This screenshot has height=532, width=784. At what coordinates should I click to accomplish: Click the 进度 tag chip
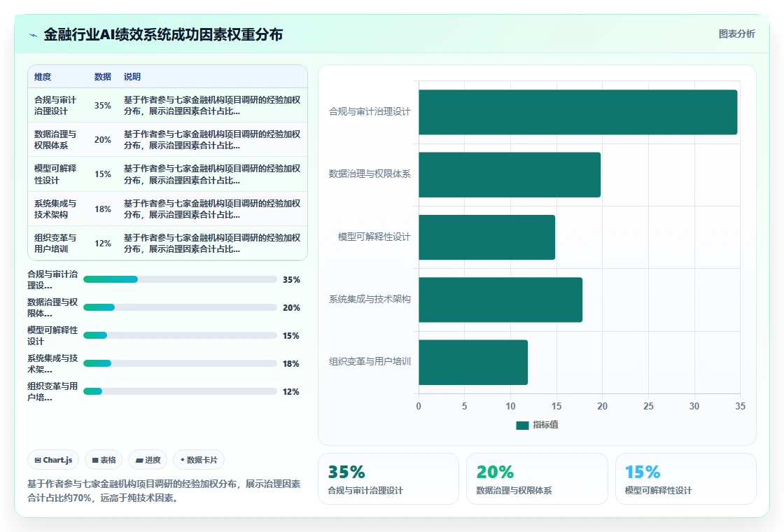coord(148,460)
